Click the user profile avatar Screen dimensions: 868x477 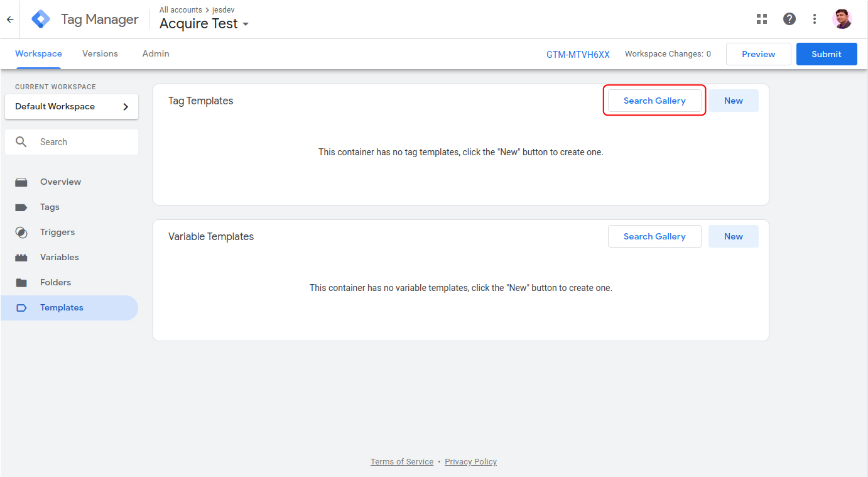(842, 19)
